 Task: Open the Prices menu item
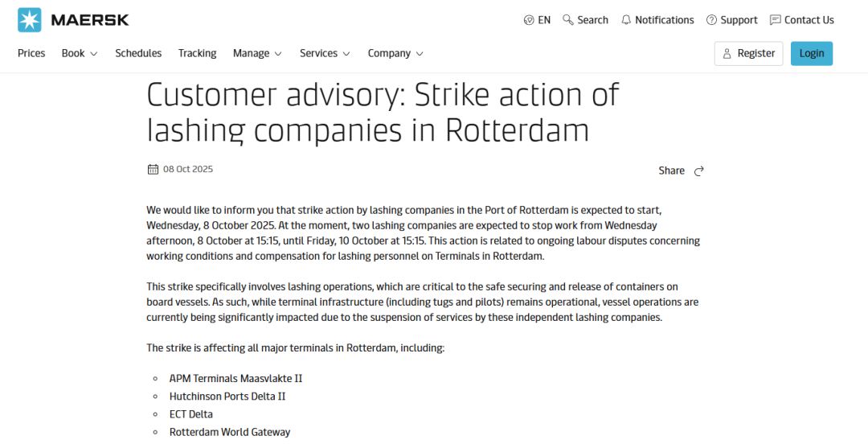31,53
